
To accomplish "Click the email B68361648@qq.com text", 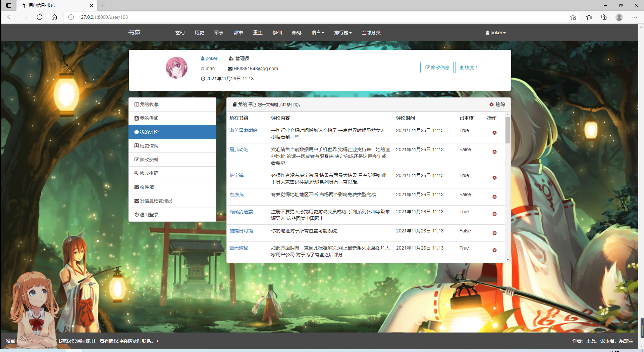I will [256, 69].
